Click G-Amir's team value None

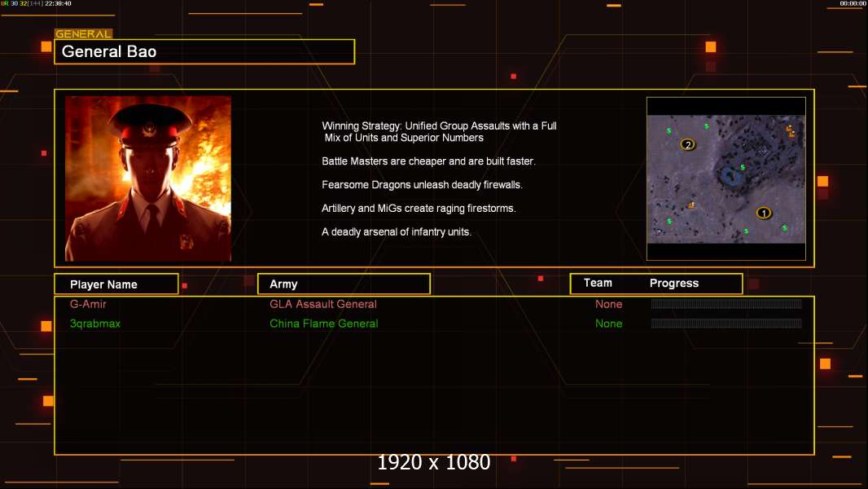tap(608, 304)
